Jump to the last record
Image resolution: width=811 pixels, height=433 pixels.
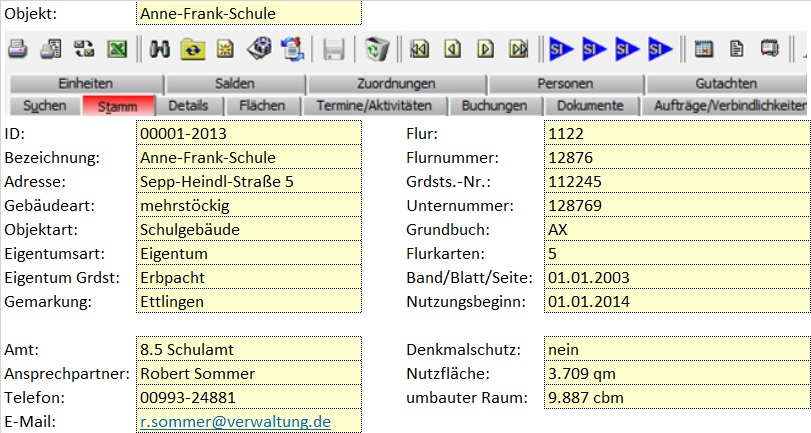(x=518, y=48)
